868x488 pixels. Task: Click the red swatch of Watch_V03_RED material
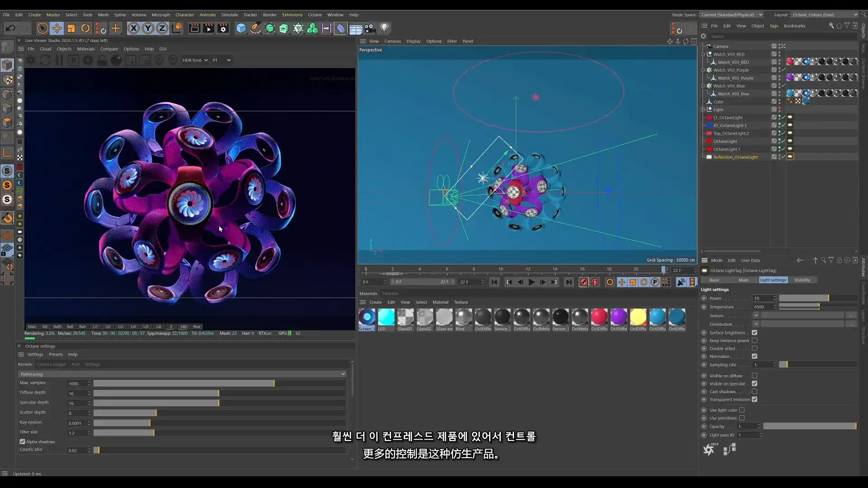coord(791,61)
